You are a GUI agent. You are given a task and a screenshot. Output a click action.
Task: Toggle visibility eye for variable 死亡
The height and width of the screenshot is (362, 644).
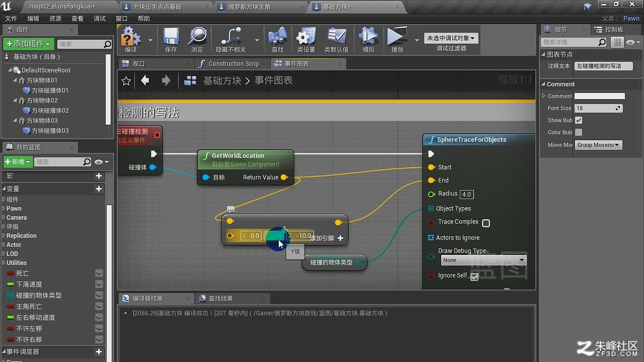(x=99, y=273)
